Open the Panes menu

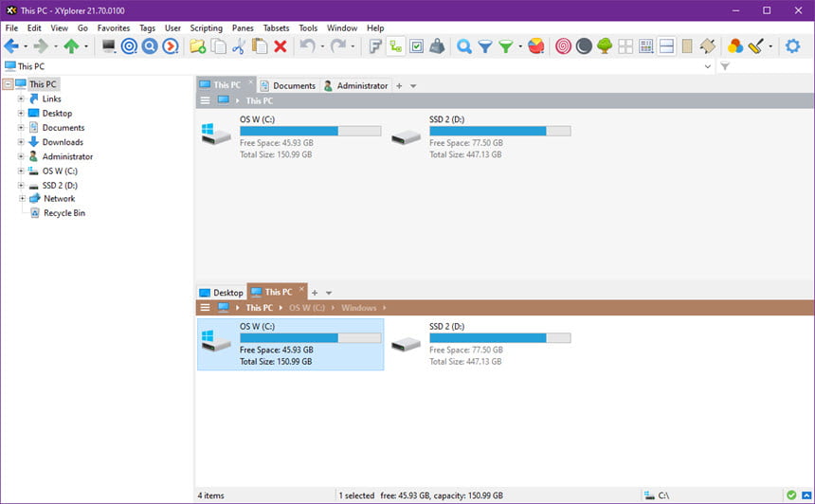tap(243, 28)
